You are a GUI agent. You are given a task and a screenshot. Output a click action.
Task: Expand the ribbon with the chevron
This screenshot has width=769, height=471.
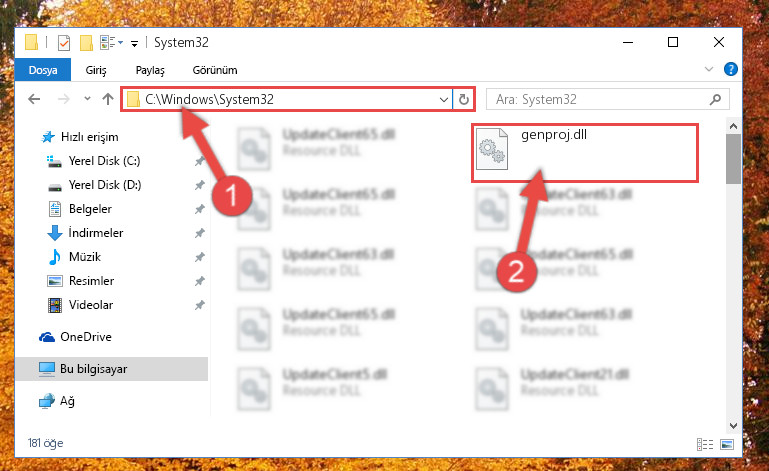point(709,69)
